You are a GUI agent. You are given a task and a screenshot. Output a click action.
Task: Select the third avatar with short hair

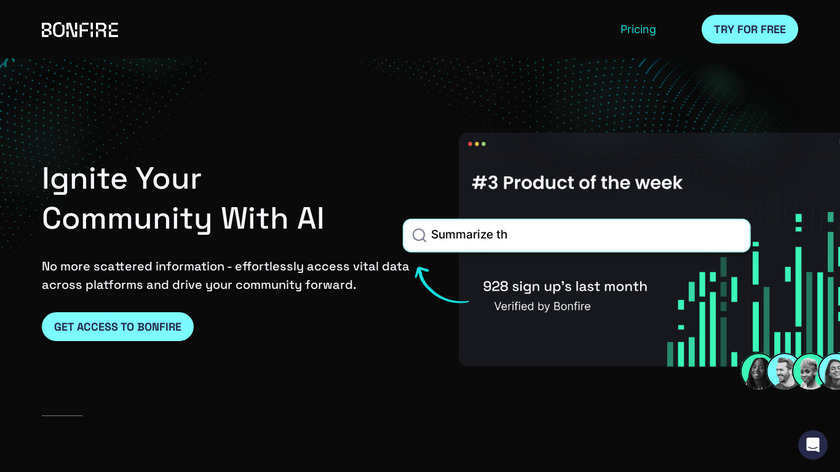tap(808, 372)
